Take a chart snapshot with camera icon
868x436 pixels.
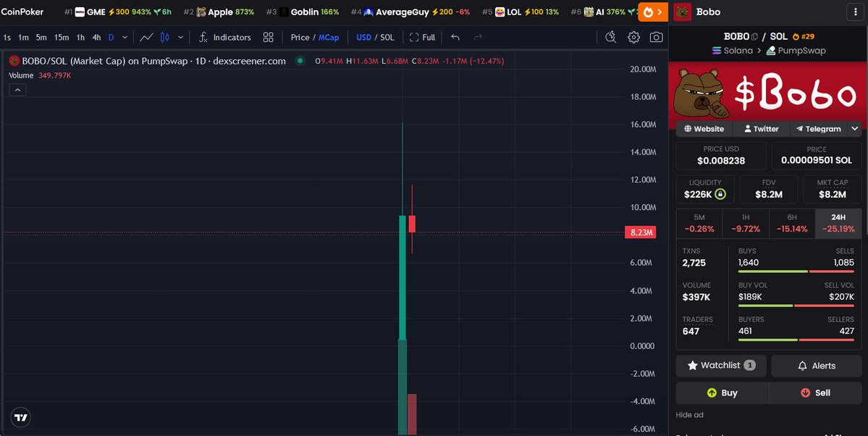656,37
